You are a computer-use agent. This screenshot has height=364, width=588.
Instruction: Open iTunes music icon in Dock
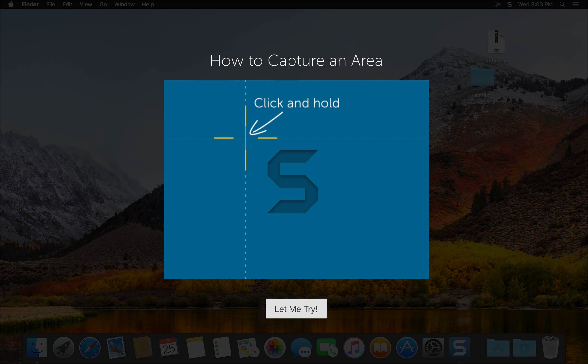pyautogui.click(x=354, y=347)
